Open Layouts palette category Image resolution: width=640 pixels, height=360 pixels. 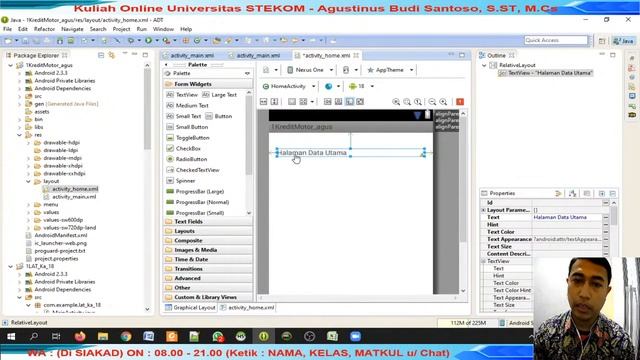(x=208, y=231)
